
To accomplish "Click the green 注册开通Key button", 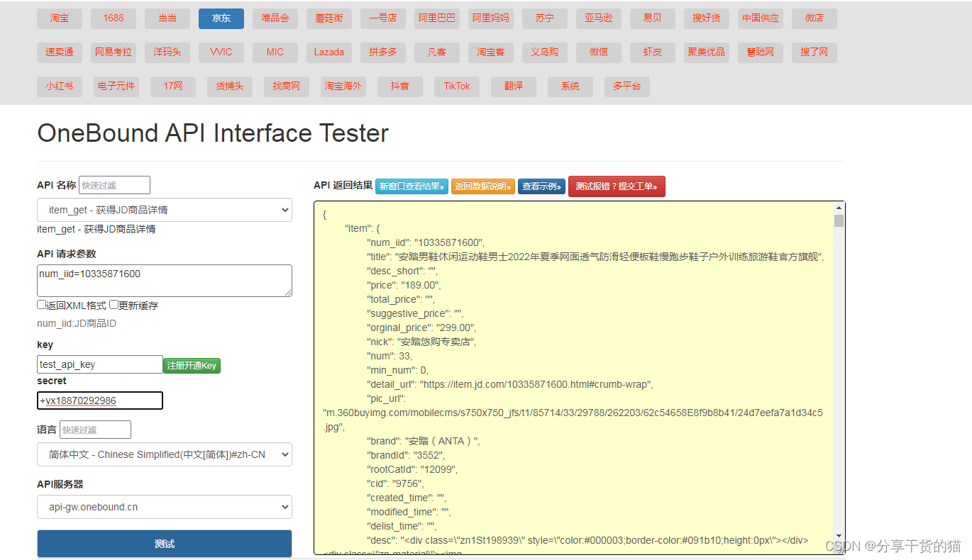I will 192,366.
